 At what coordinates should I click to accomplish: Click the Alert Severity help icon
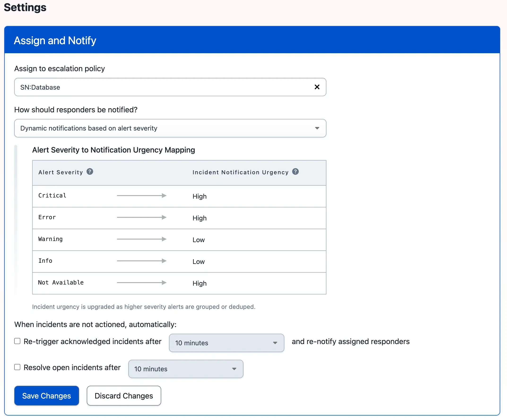tap(90, 172)
